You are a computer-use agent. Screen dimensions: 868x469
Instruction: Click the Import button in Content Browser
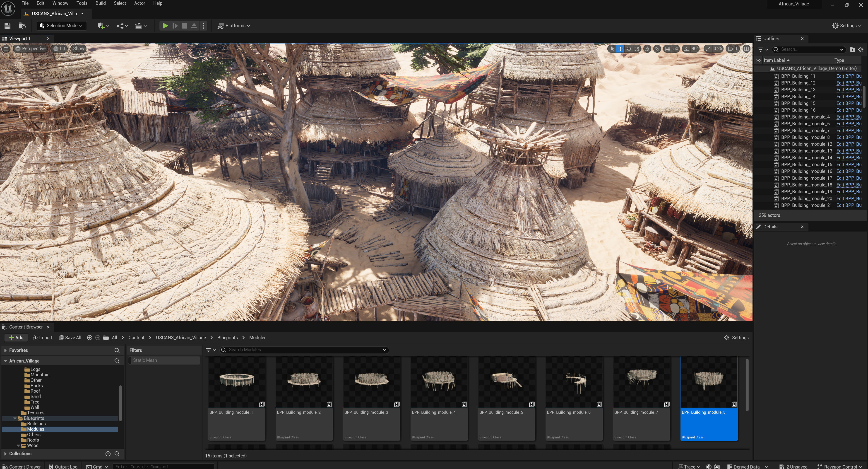(x=42, y=338)
